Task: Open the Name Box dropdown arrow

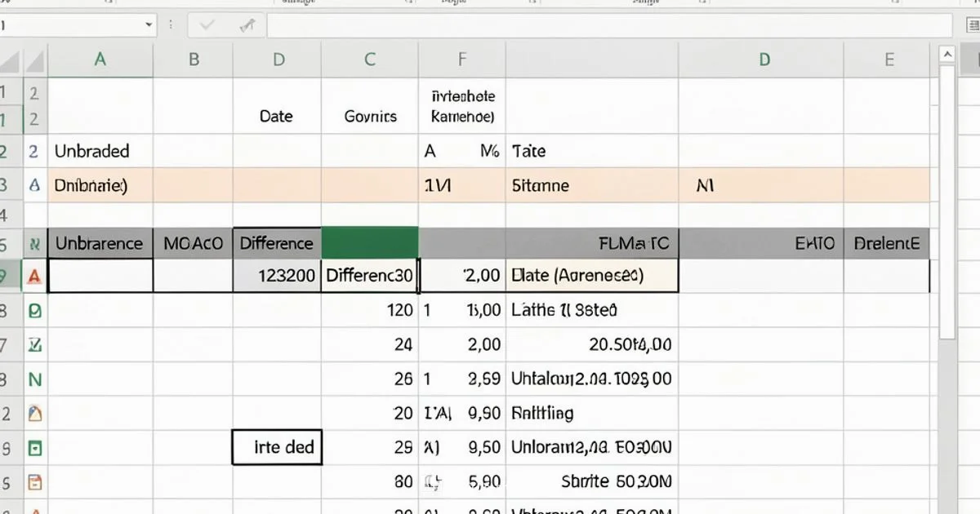Action: (x=148, y=25)
